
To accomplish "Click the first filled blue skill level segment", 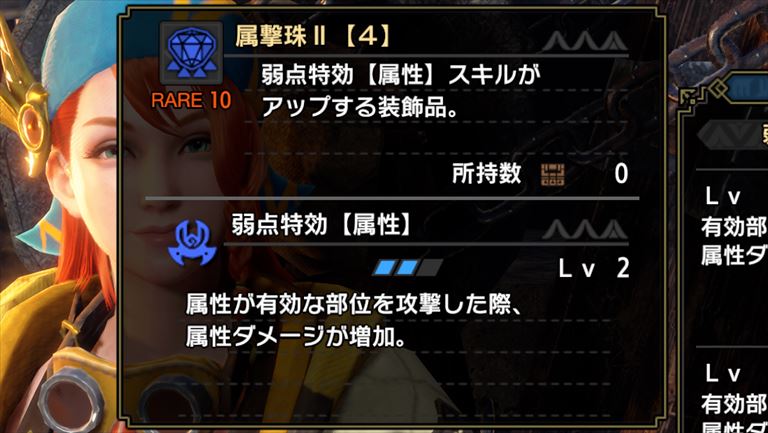I will tap(384, 267).
